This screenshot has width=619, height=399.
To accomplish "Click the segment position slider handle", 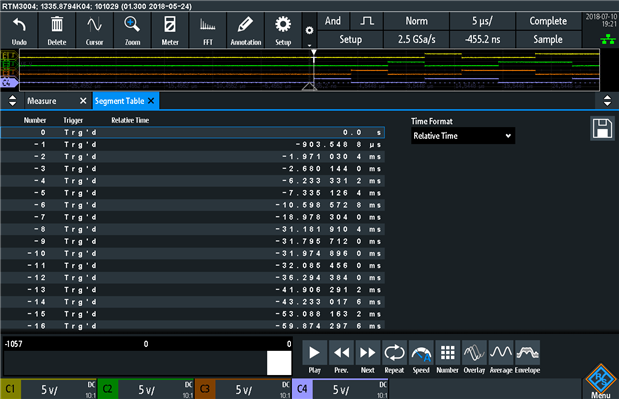I will coord(279,363).
